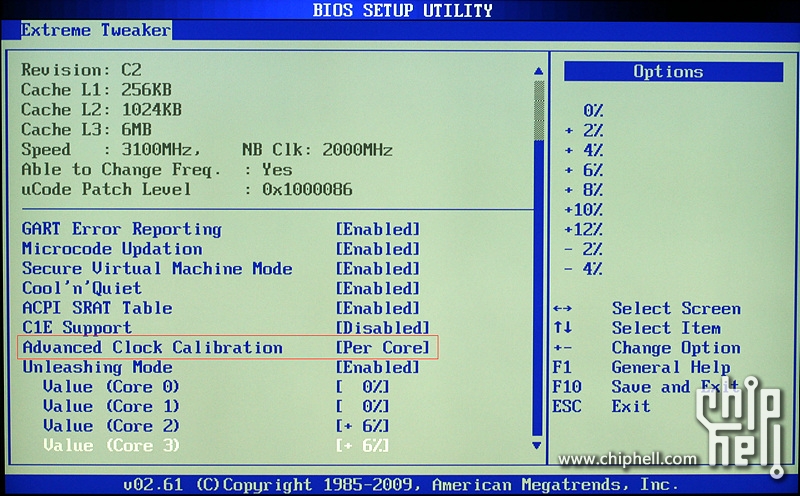Choose the +10% option
The height and width of the screenshot is (496, 800).
(x=584, y=210)
